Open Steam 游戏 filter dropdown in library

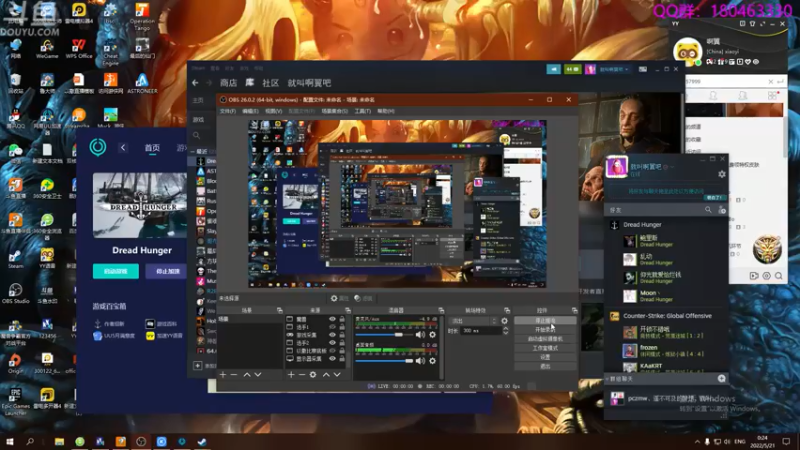coord(199,119)
